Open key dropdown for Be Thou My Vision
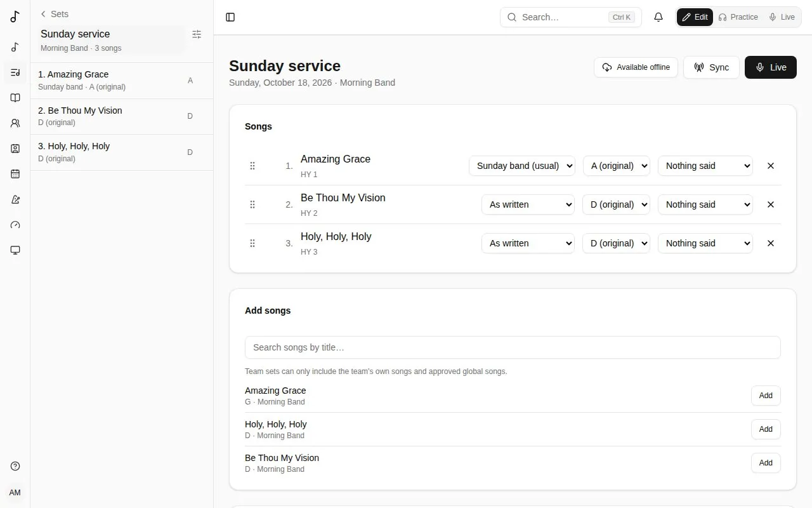 click(x=616, y=204)
